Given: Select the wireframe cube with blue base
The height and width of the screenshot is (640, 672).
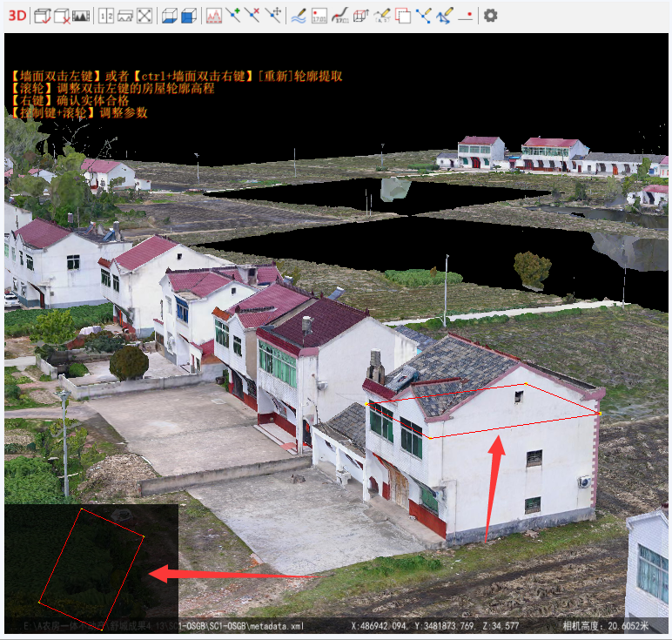Looking at the screenshot, I should [x=169, y=15].
